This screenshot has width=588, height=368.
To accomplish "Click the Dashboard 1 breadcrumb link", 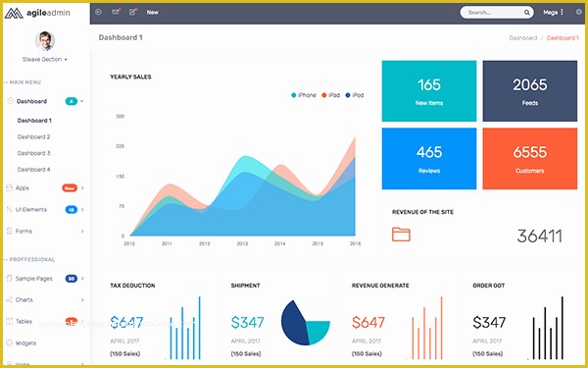I will (563, 38).
